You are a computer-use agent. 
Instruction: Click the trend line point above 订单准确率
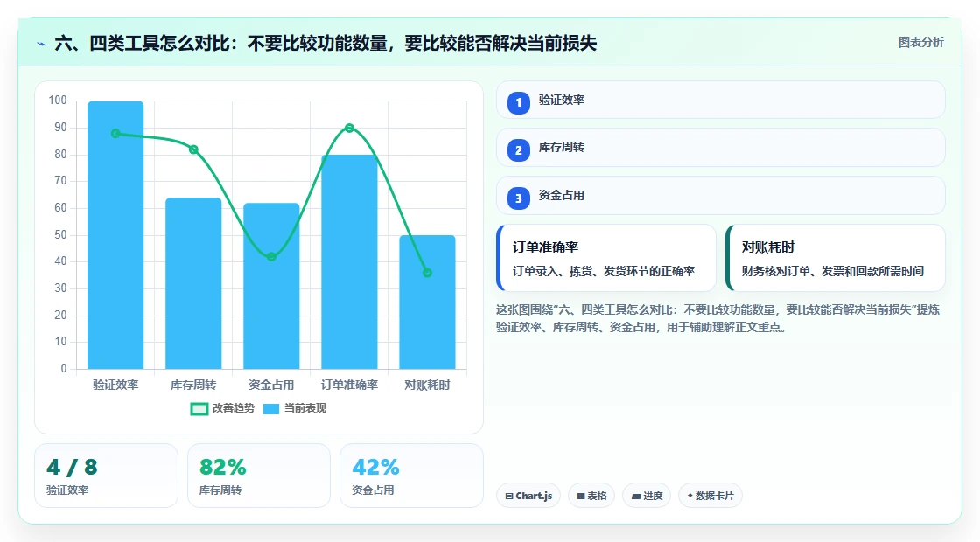coord(349,128)
